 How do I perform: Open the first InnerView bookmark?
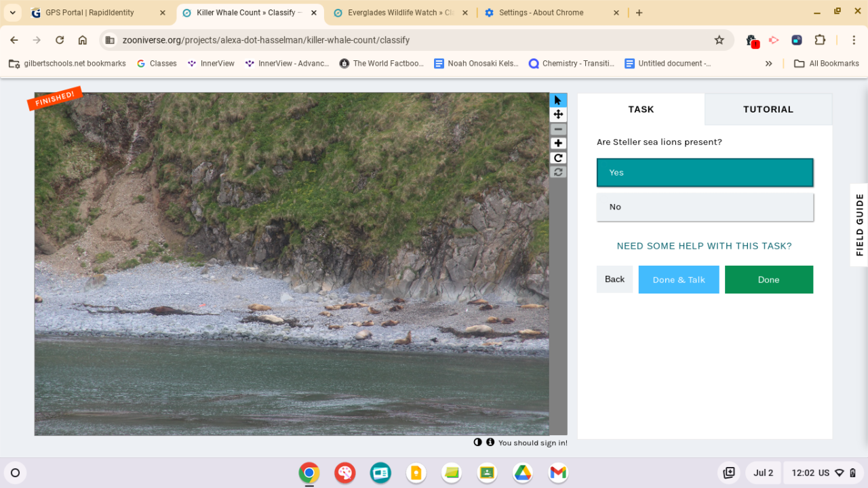point(211,63)
